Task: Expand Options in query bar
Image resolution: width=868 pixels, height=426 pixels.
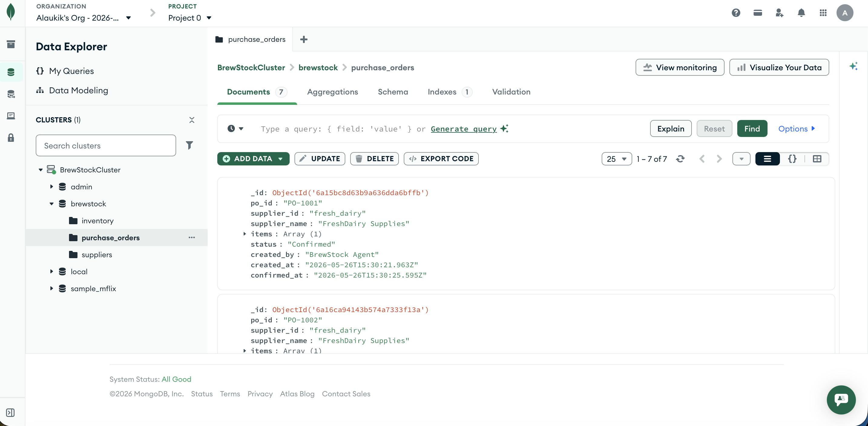Action: tap(796, 128)
